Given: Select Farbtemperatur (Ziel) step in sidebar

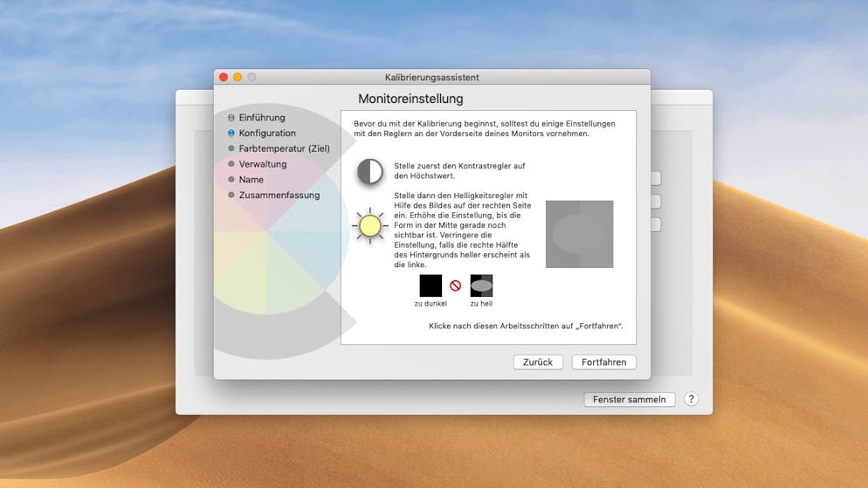Looking at the screenshot, I should tap(279, 148).
